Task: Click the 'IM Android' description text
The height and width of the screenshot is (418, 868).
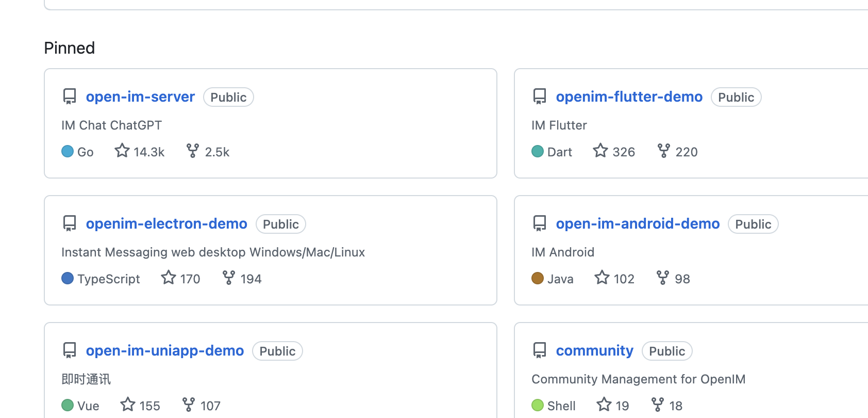Action: 563,252
